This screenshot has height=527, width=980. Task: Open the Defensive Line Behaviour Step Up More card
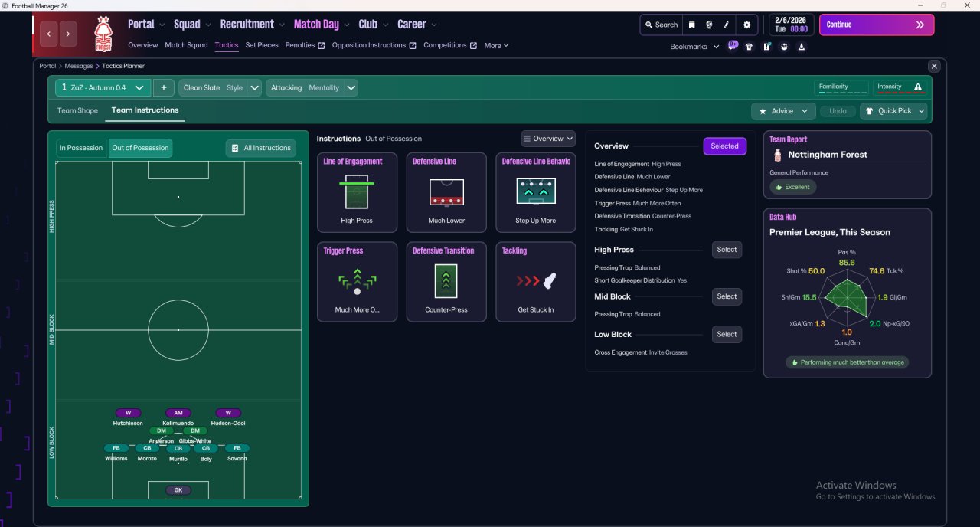coord(536,192)
